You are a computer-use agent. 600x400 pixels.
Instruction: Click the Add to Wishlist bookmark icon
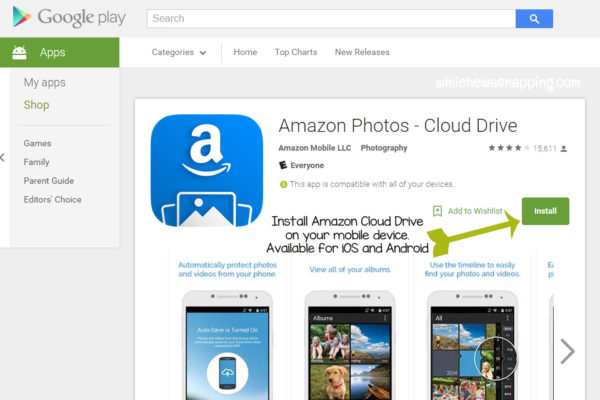coord(437,211)
